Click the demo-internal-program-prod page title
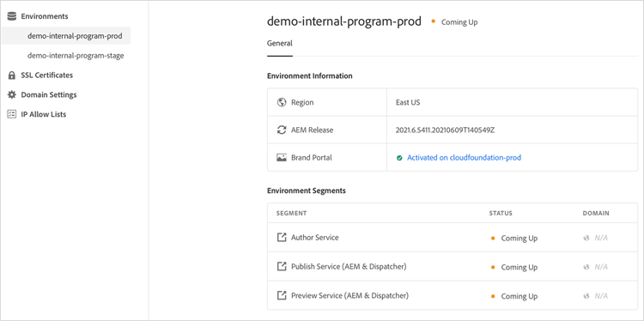Viewport: 644px width, 321px height. [344, 21]
